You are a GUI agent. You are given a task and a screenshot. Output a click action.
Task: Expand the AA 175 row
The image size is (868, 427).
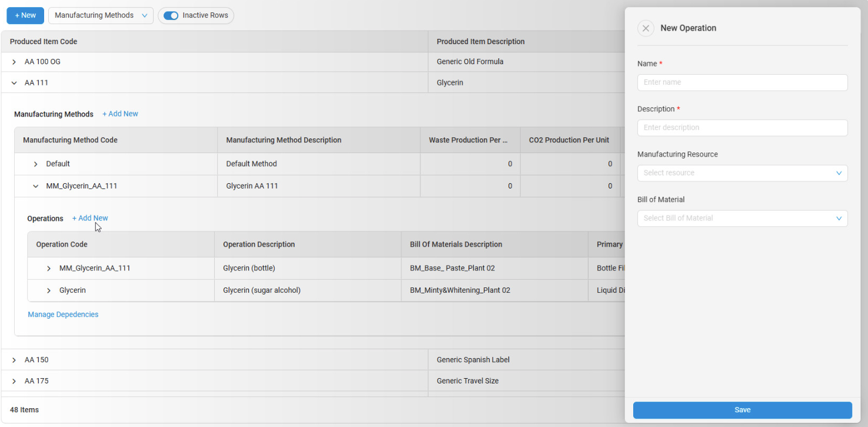click(x=14, y=381)
